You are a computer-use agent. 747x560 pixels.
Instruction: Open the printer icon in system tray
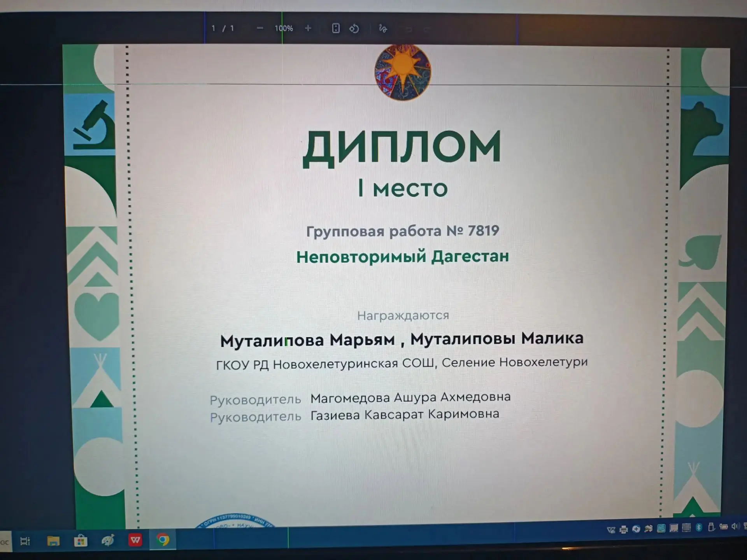coord(624,529)
